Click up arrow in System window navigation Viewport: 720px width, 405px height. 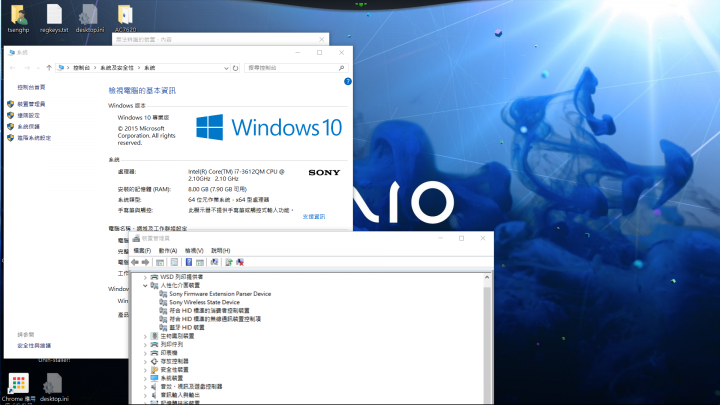(x=49, y=68)
